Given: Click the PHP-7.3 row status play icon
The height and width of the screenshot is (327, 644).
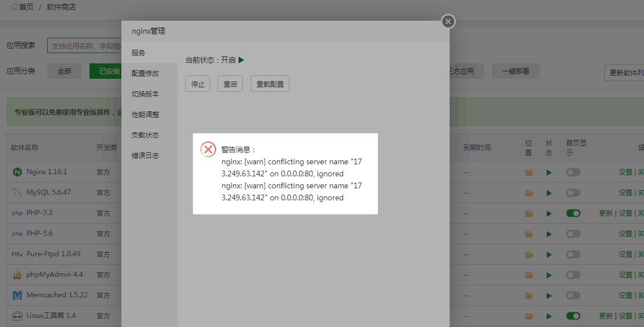Looking at the screenshot, I should pyautogui.click(x=549, y=214).
